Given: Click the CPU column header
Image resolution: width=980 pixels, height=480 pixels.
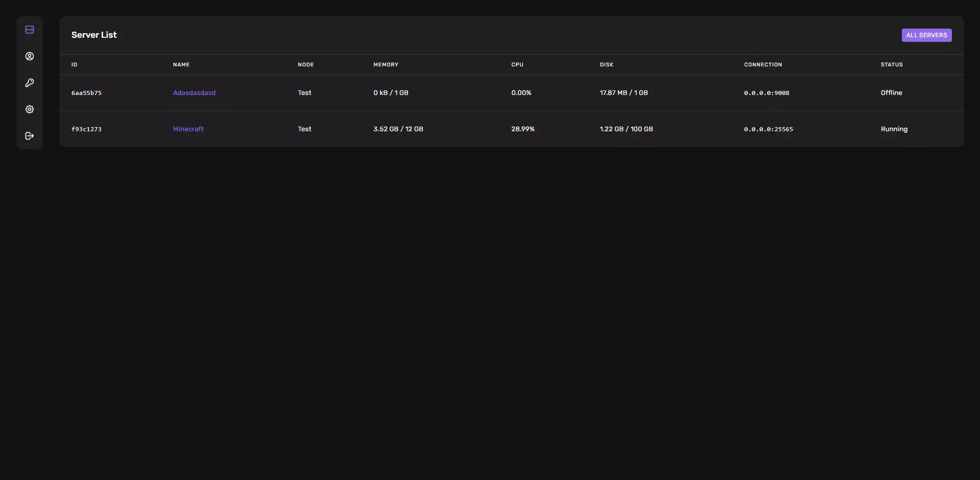Looking at the screenshot, I should [517, 65].
